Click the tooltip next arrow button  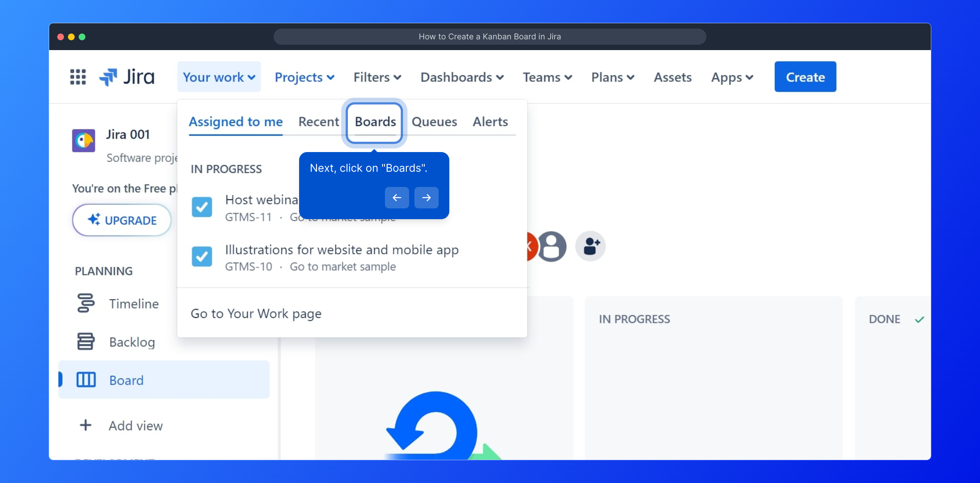(x=426, y=198)
